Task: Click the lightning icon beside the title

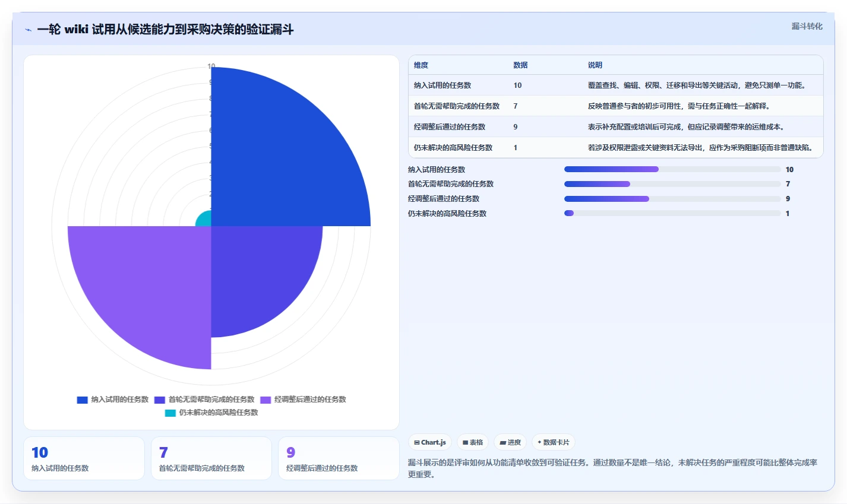Action: [x=28, y=30]
